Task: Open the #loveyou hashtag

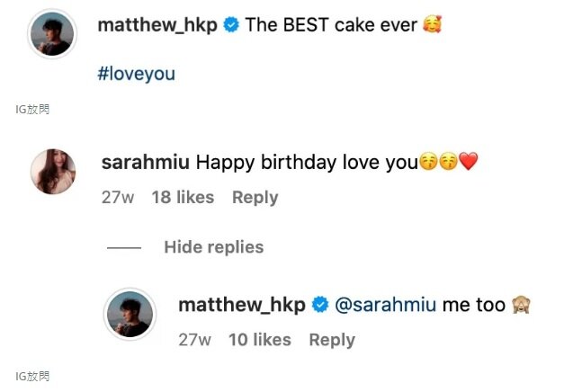Action: (x=135, y=74)
